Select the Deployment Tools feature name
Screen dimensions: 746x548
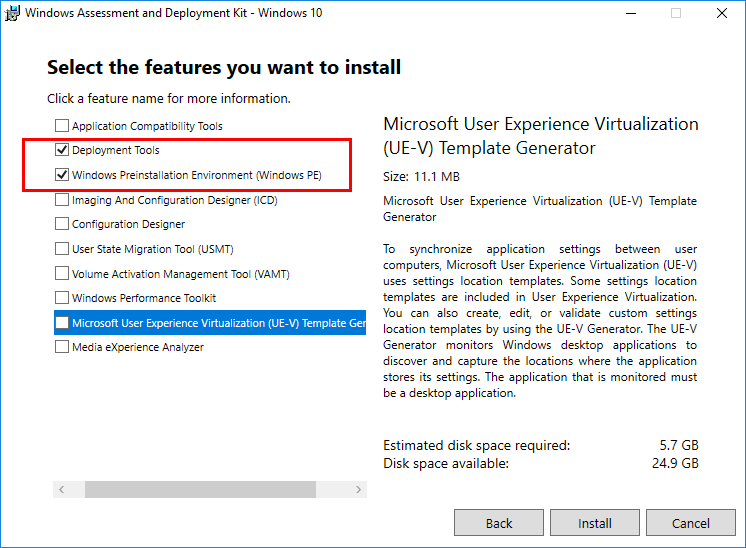point(115,151)
